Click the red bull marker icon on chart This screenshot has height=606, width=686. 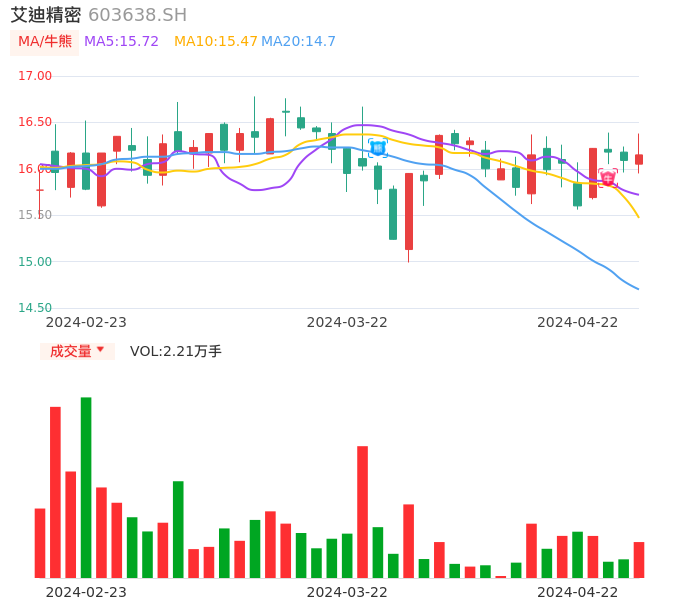(608, 178)
